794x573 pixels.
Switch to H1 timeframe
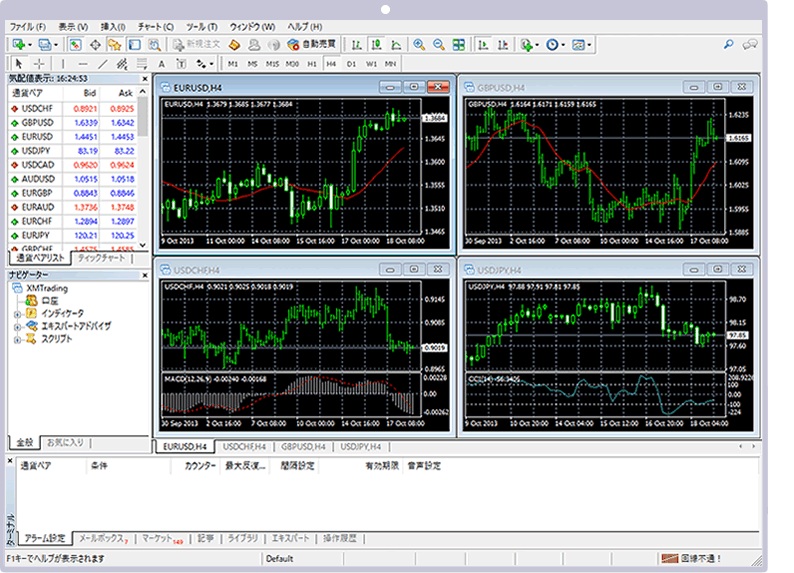click(x=312, y=64)
